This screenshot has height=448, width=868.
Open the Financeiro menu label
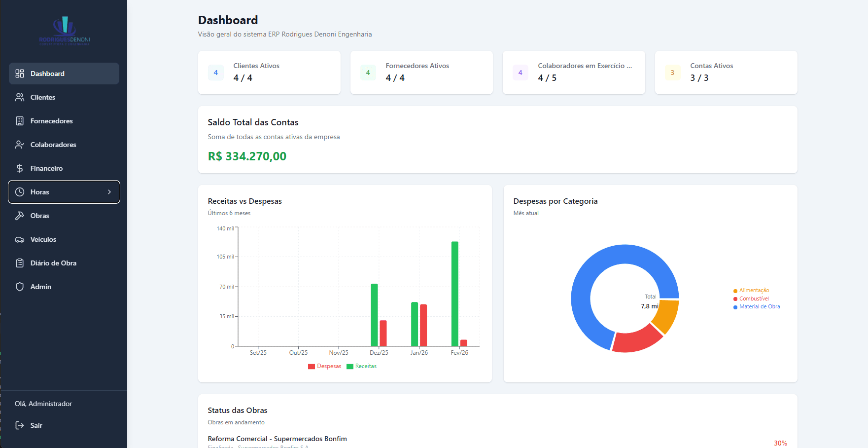pyautogui.click(x=46, y=168)
